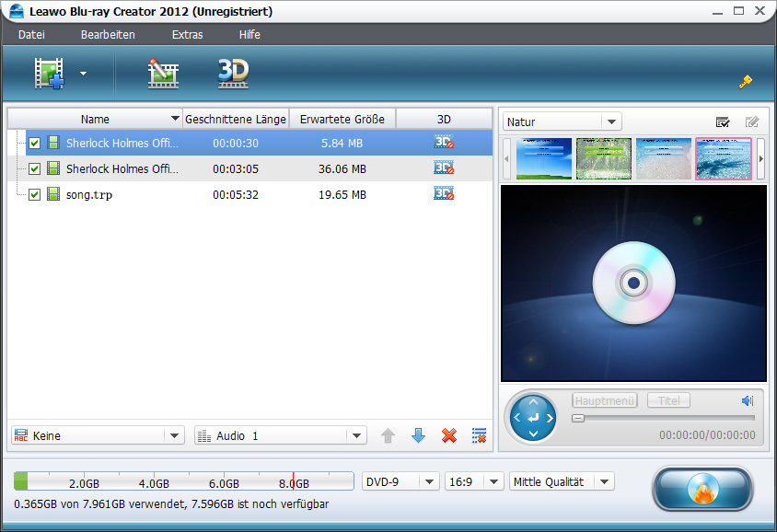Click the Hauptmenü button

604,400
